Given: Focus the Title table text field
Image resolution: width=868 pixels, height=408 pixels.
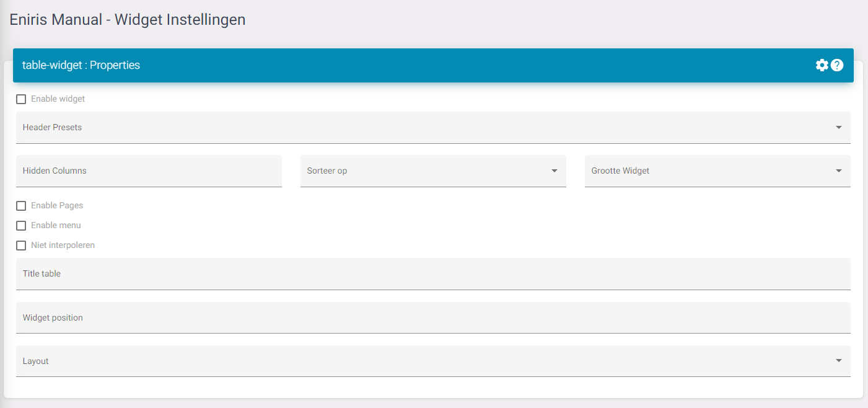Looking at the screenshot, I should click(432, 274).
